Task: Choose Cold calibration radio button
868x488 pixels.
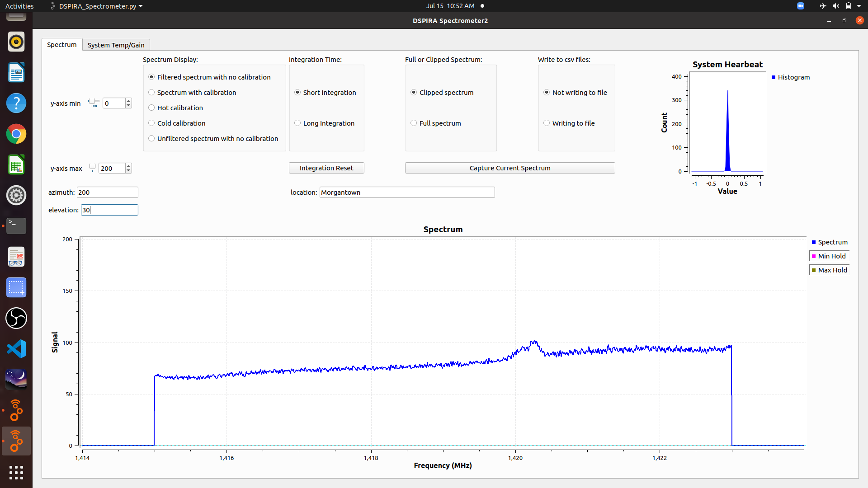Action: coord(177,123)
